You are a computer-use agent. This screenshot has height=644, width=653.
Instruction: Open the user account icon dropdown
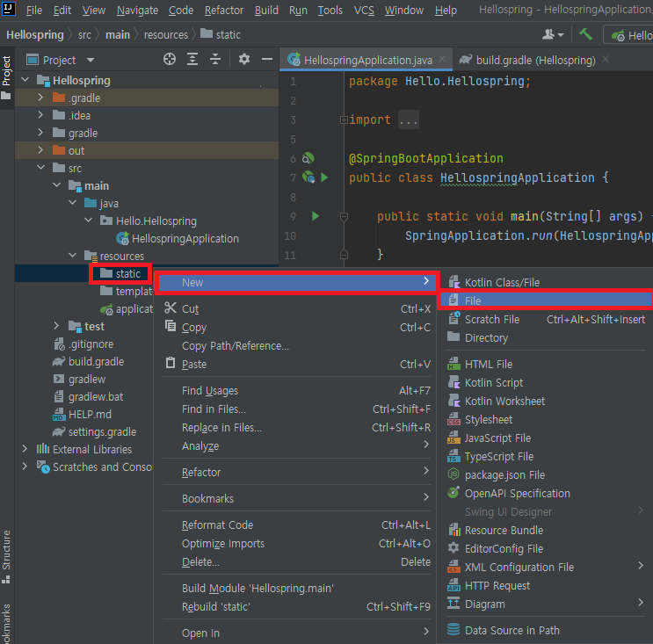click(553, 34)
